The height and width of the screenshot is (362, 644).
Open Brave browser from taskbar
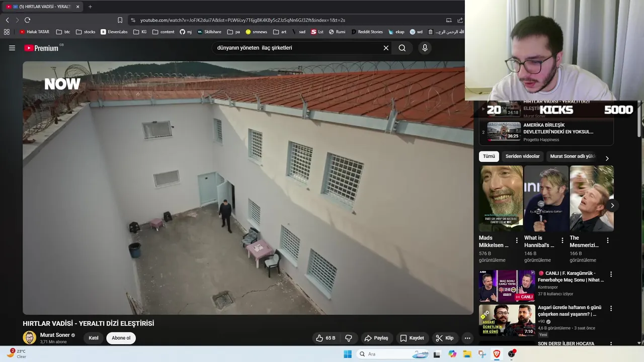497,354
